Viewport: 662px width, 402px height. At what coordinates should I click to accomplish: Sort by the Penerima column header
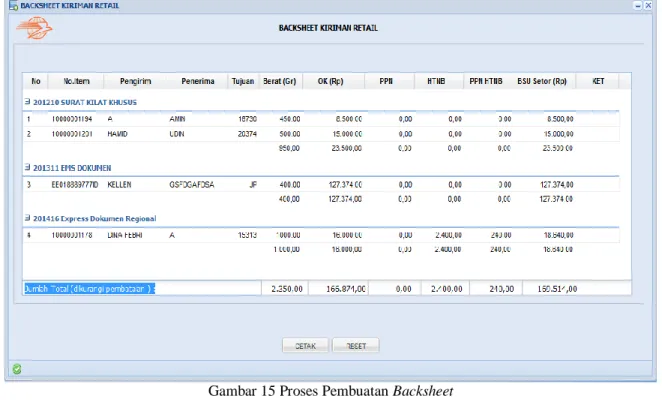click(198, 81)
